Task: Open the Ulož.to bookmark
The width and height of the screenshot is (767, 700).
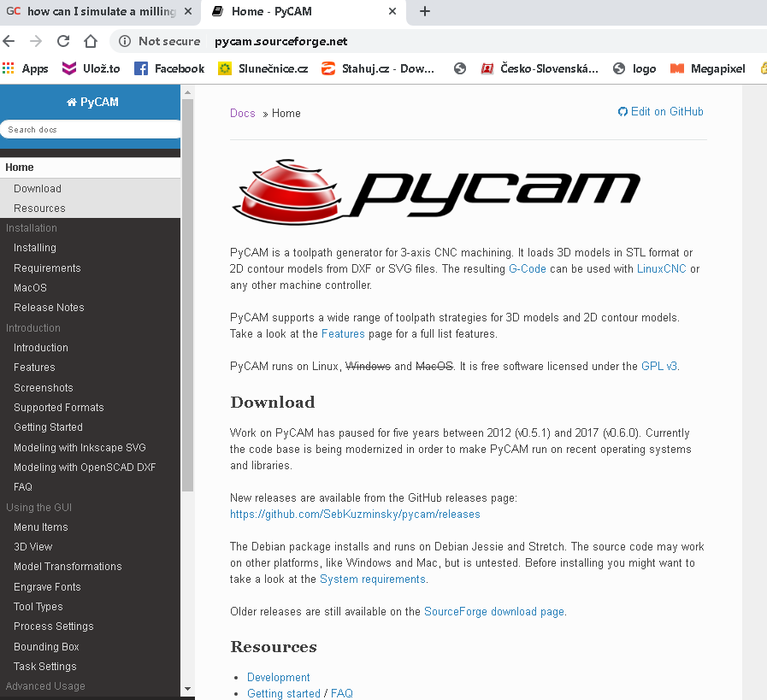Action: pyautogui.click(x=91, y=69)
